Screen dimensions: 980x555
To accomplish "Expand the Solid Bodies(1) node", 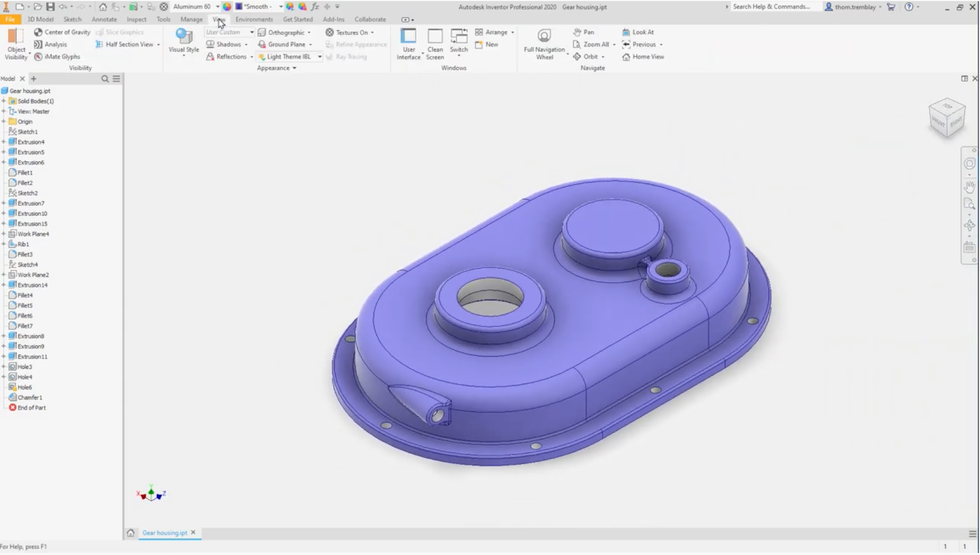I will tap(4, 101).
